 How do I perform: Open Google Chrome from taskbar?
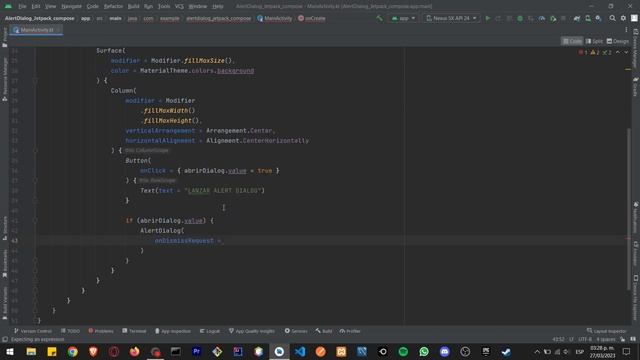point(73,352)
